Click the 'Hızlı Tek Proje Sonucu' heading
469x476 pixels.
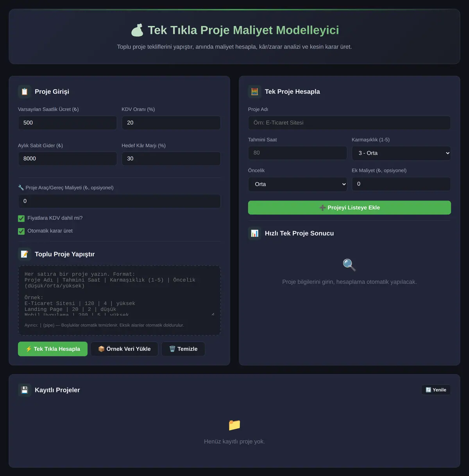click(299, 234)
